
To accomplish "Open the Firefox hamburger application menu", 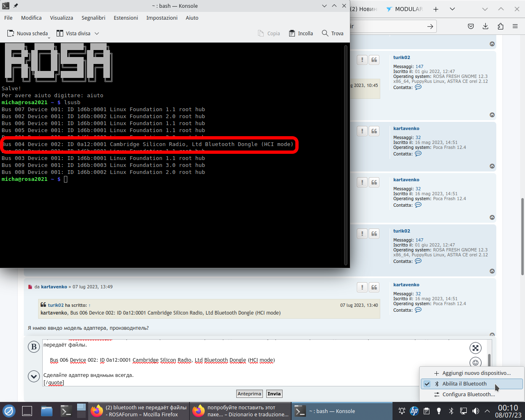I will click(x=515, y=26).
